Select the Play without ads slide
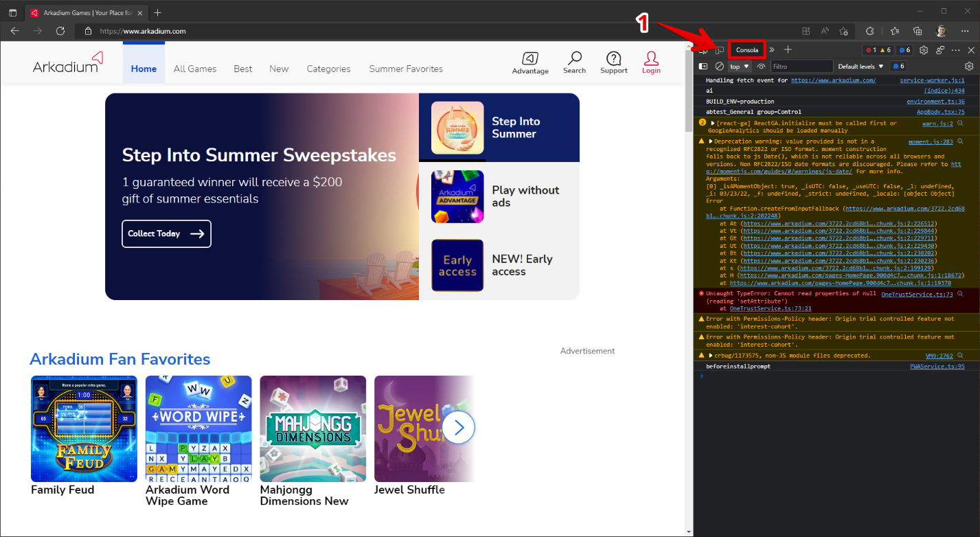Screen dimensions: 980x537 point(499,196)
